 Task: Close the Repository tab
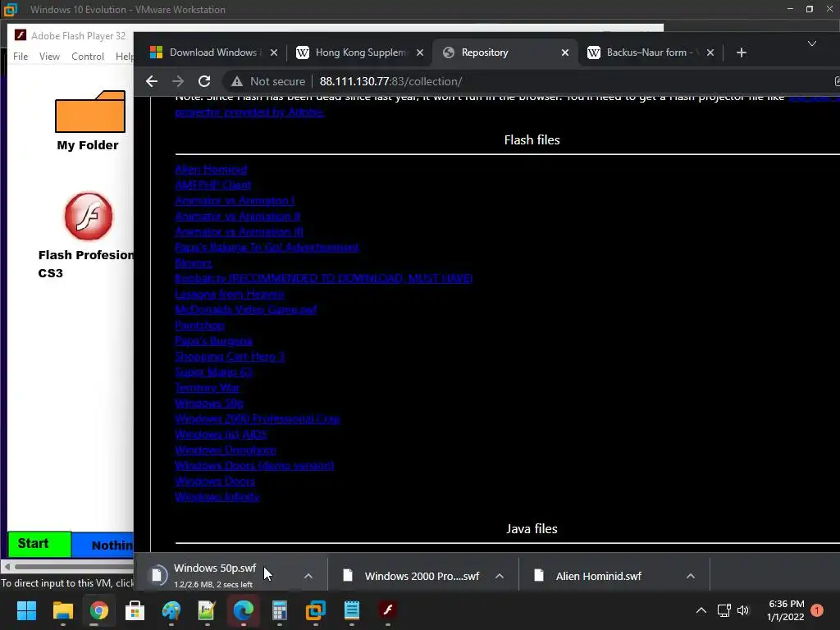(564, 52)
